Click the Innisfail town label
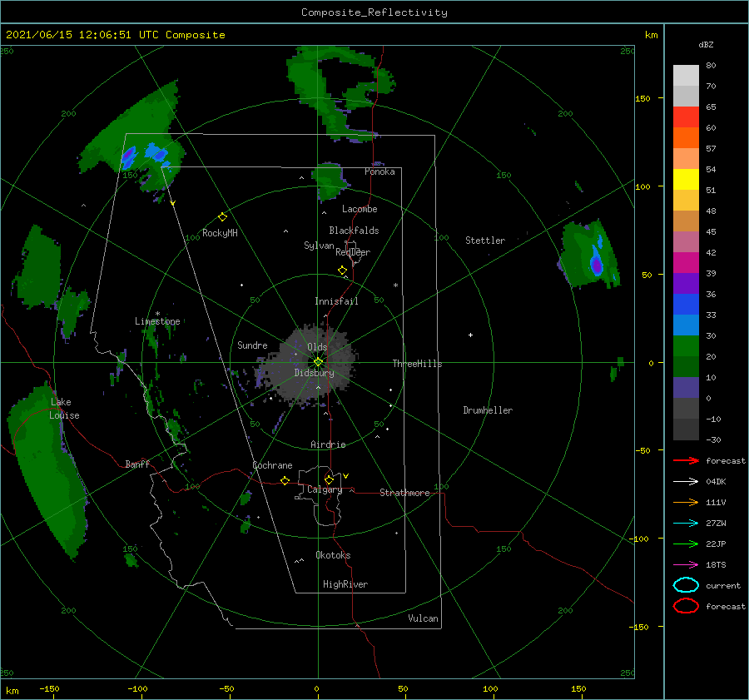Viewport: 749px width, 700px height. pyautogui.click(x=336, y=301)
